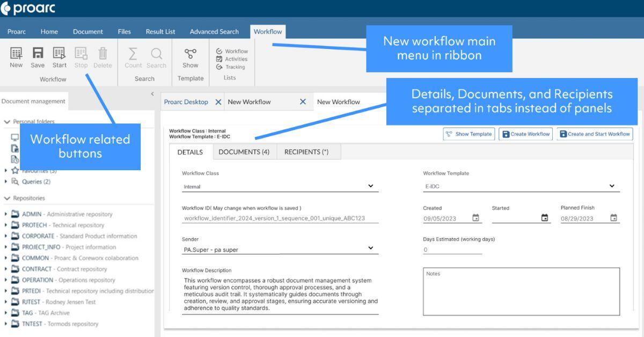Expand the ADMIN repository tree node
This screenshot has height=337, width=644.
[6, 214]
